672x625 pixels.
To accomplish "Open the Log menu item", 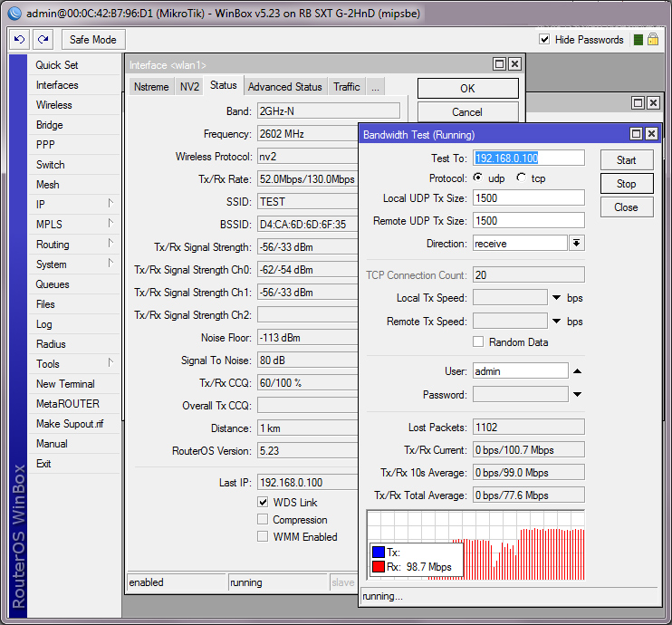I will point(74,323).
